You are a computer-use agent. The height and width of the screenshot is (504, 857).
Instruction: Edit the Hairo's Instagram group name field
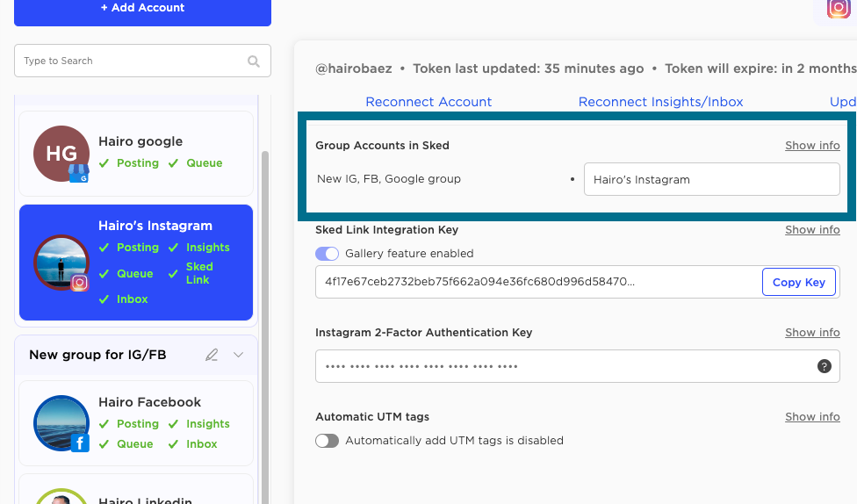(x=711, y=179)
